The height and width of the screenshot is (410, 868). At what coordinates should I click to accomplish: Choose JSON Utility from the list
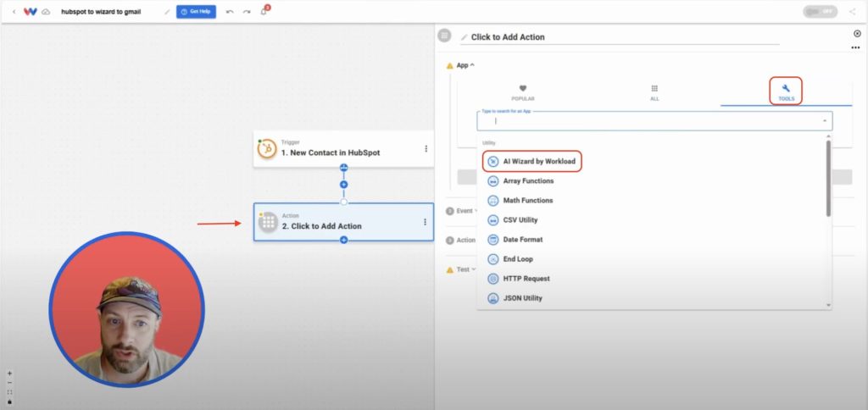652,298
